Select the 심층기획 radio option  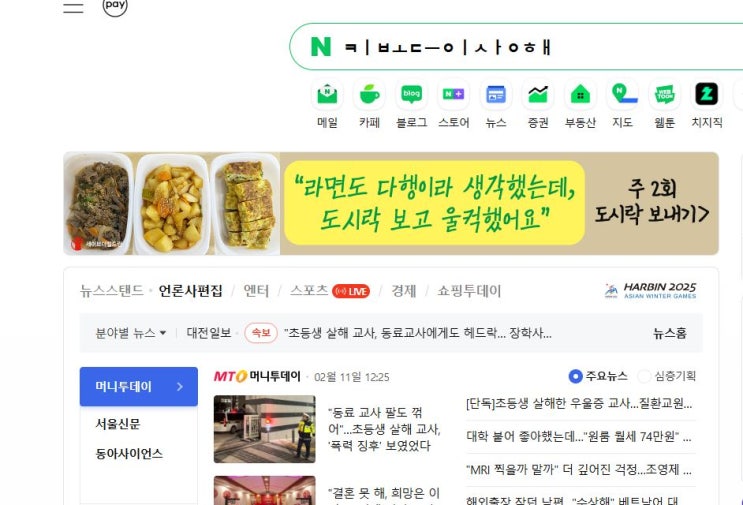(667, 376)
